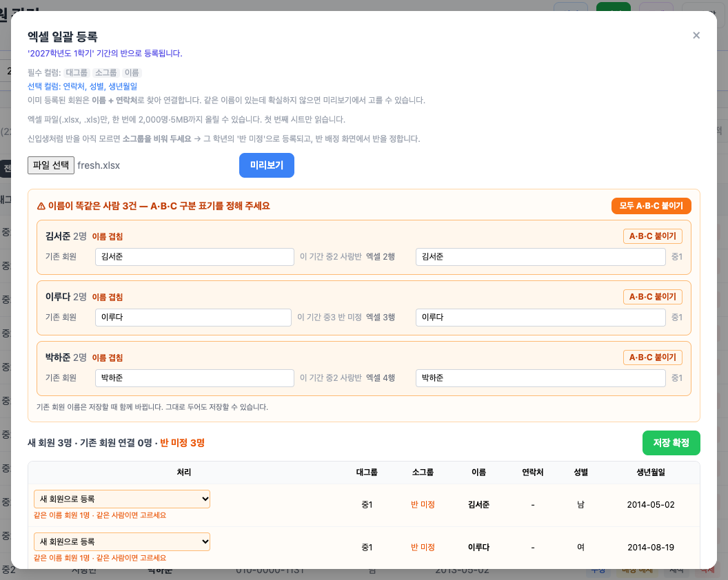Click the 파일 선택 file chooser button
The width and height of the screenshot is (728, 580).
51,165
